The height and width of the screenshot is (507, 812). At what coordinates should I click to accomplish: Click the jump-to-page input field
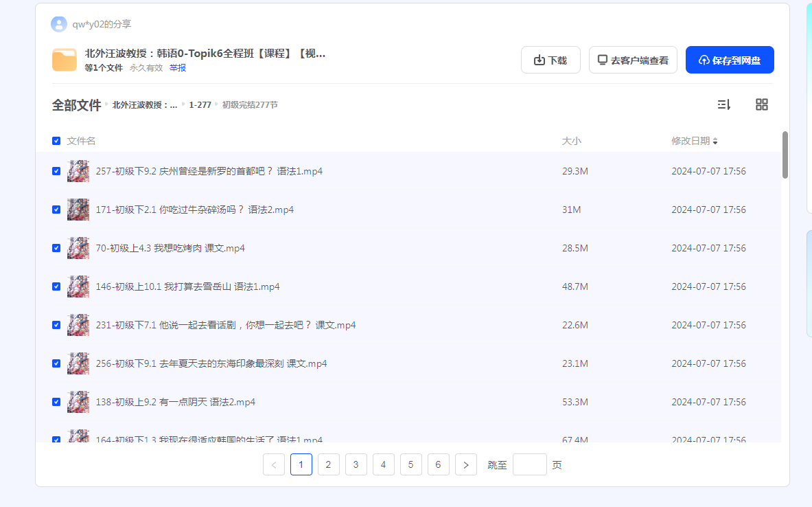coord(529,465)
